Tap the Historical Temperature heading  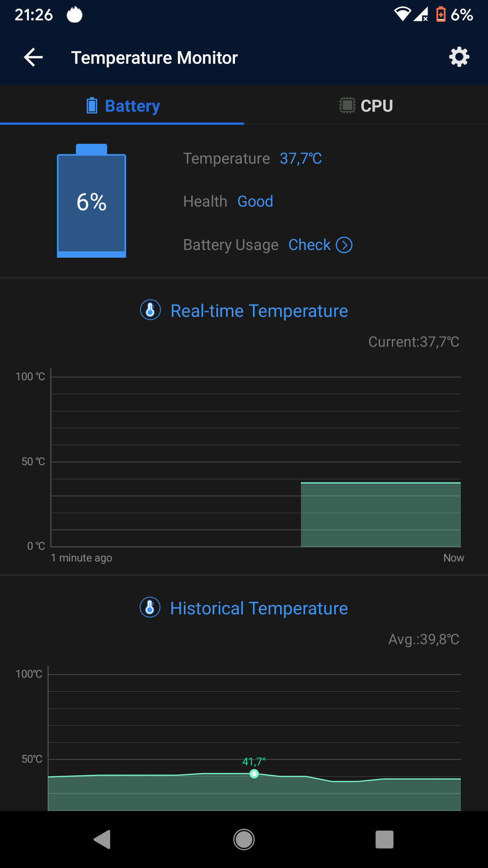259,609
